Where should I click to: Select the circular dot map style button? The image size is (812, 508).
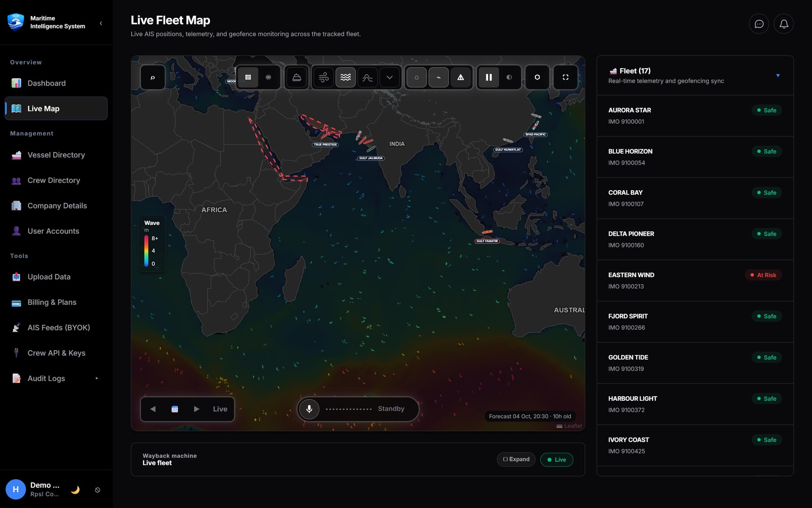click(x=268, y=77)
